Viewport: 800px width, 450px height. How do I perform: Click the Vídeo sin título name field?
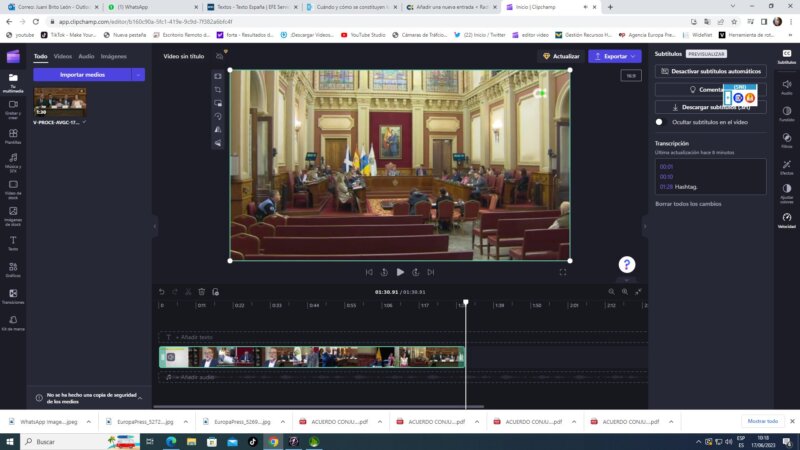point(184,56)
